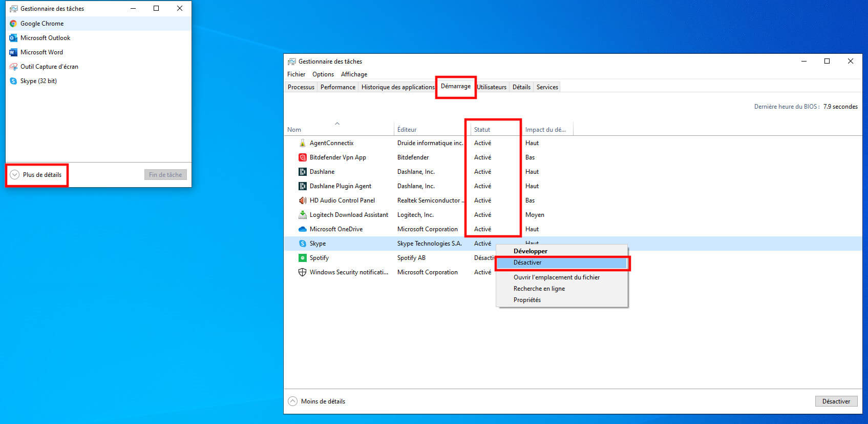Click the Microsoft Outlook icon in task list
The image size is (868, 424).
13,38
